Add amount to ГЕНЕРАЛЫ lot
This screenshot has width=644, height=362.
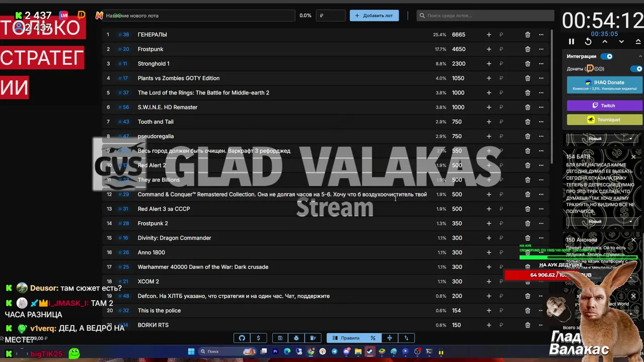point(489,35)
